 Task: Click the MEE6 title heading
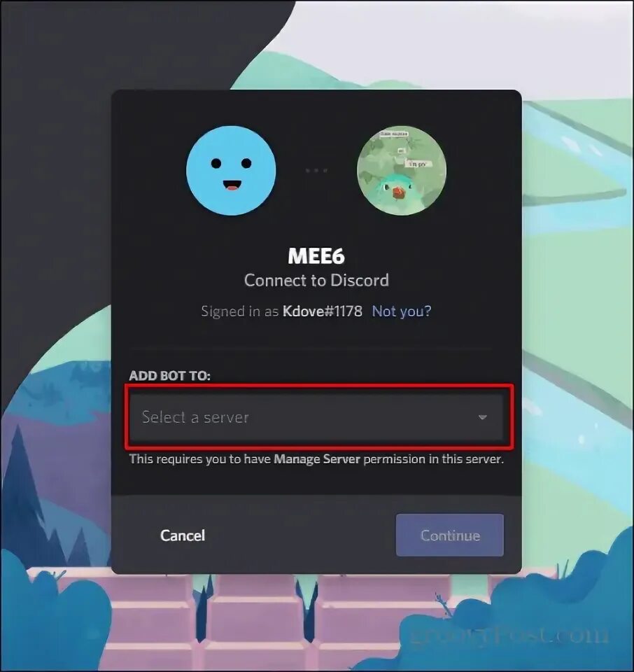[316, 256]
